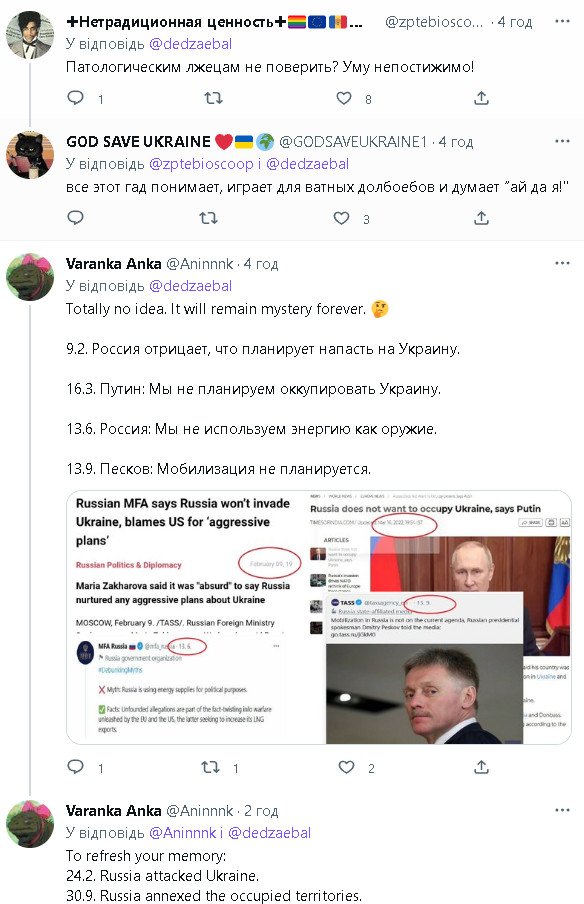
Task: Open Varanka Anka profile name in last tweet
Action: 114,811
